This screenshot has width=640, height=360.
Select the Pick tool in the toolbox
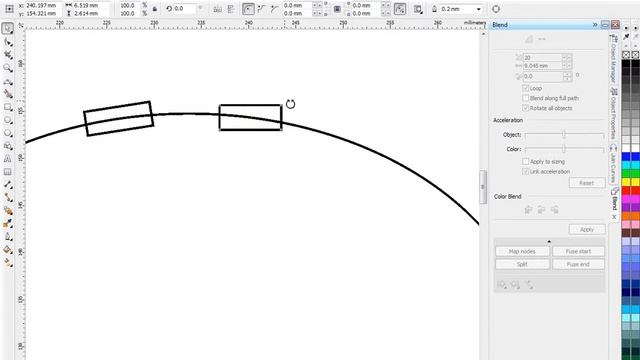7,29
